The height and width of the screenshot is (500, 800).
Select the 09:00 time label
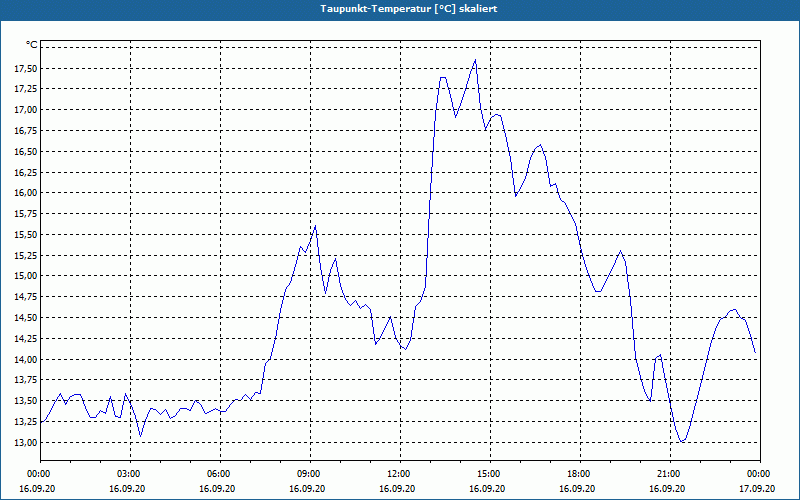pyautogui.click(x=308, y=474)
